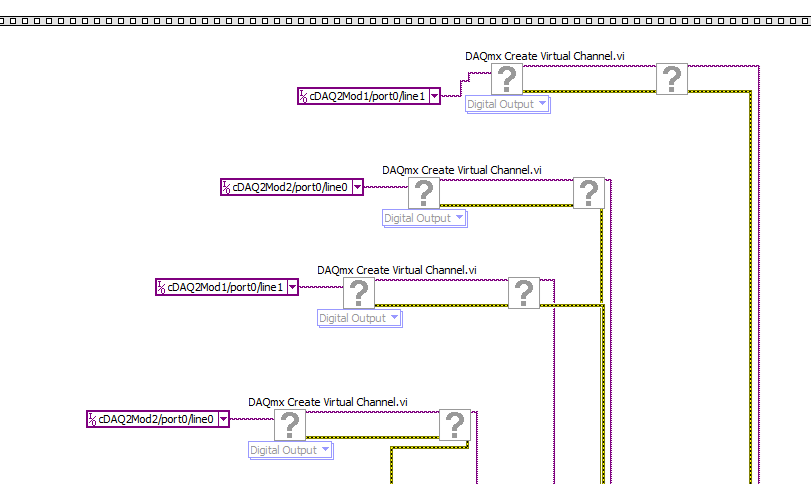
Task: Click the I/O glyph of bottom cDAQ2Mod2/port0/line0 constant
Action: pyautogui.click(x=92, y=419)
